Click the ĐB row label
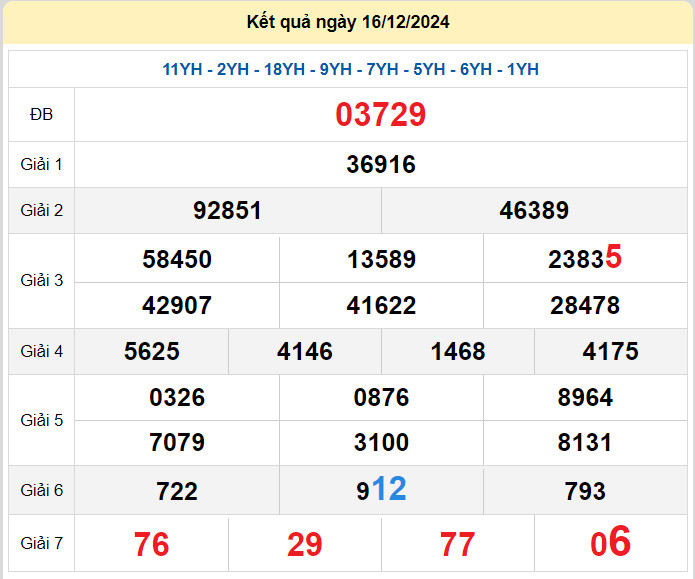The height and width of the screenshot is (579, 695). tap(41, 114)
